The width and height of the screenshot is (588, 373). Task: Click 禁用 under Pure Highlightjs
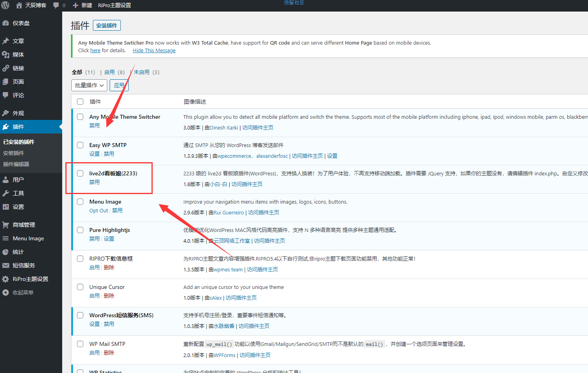pos(94,239)
